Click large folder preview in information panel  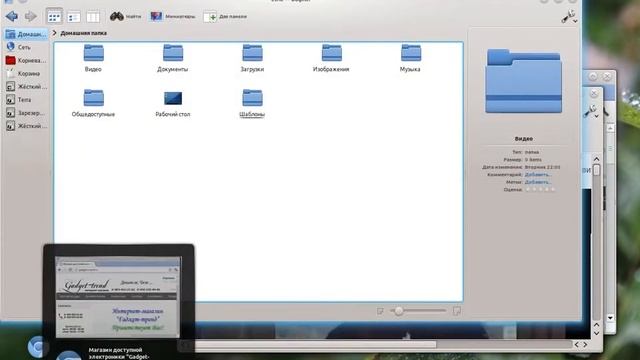click(x=524, y=82)
